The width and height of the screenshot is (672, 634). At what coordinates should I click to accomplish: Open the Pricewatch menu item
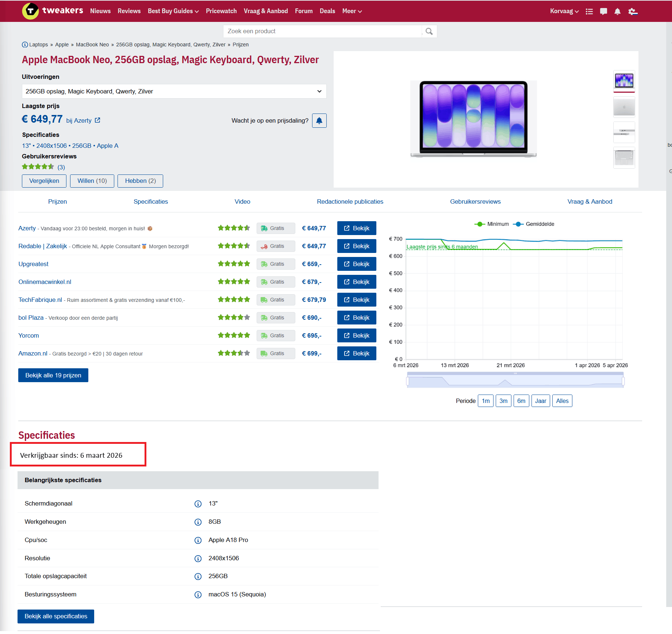[221, 11]
